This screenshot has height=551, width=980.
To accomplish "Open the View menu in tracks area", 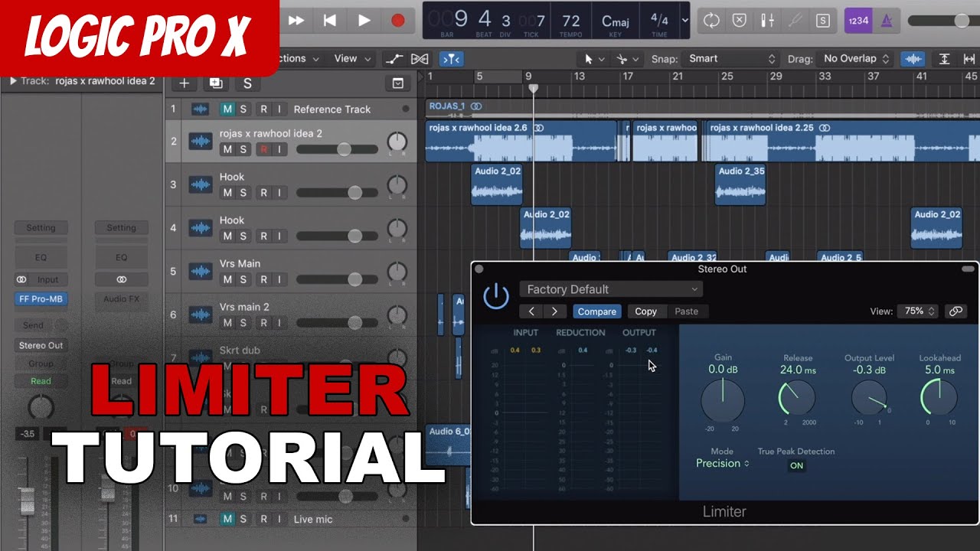I will point(352,58).
